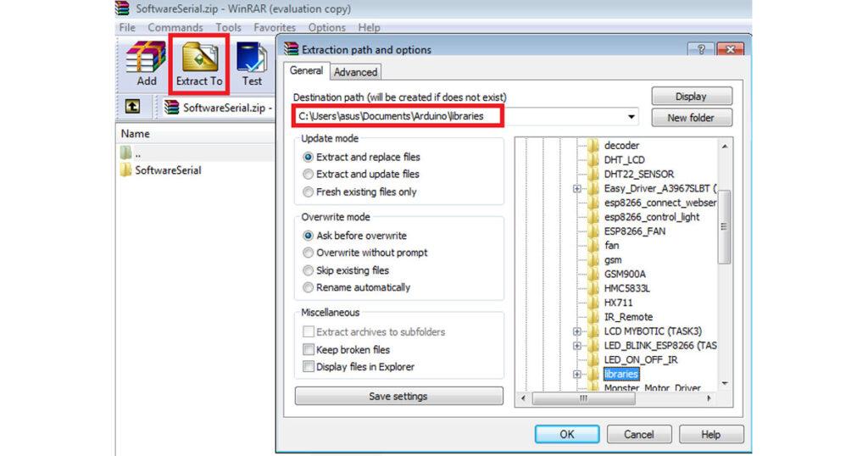The image size is (868, 456).
Task: Click the Test archive toolbar icon
Action: click(252, 64)
